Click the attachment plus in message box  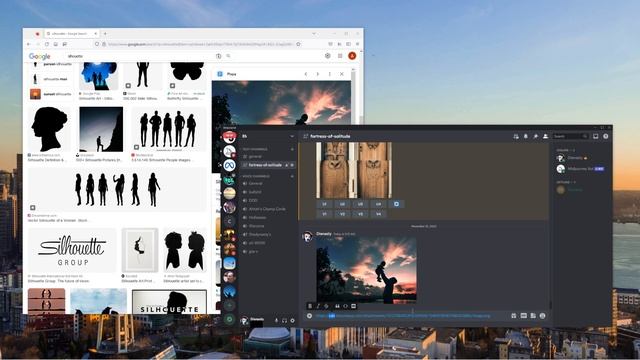309,316
